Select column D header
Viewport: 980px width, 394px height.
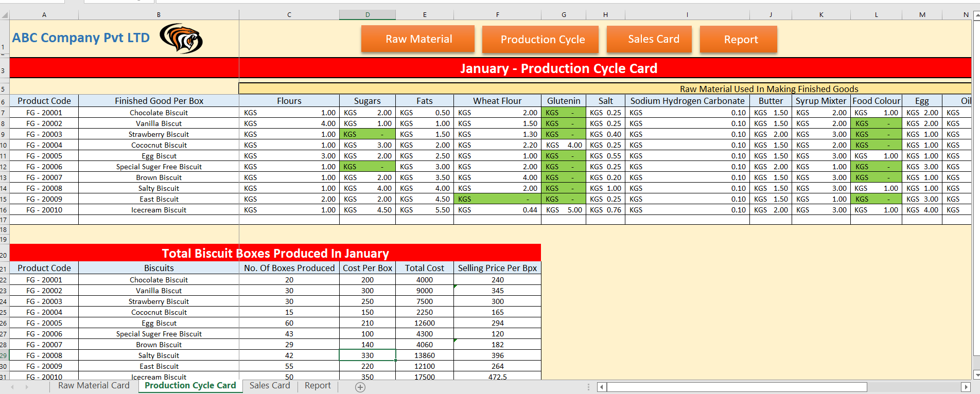click(367, 15)
